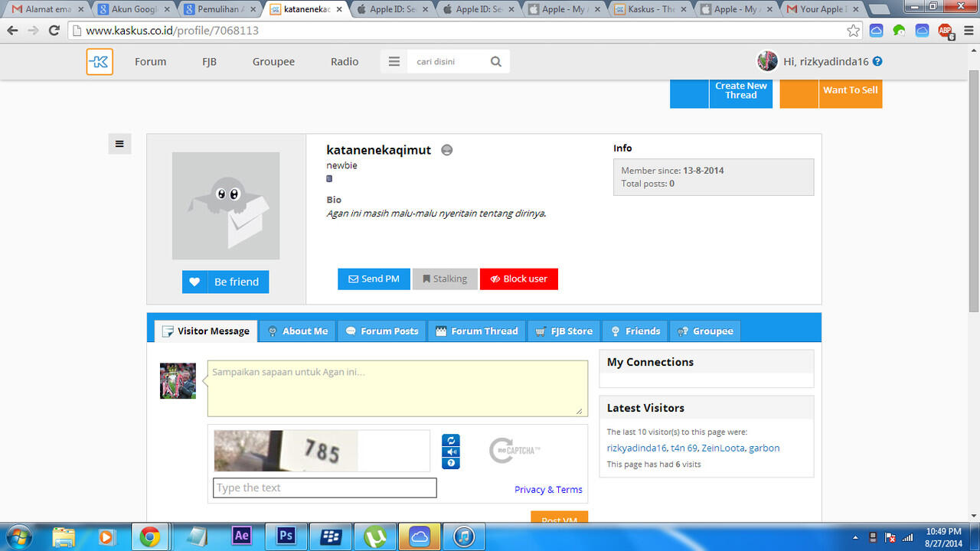Open Radio in the navigation
The height and width of the screenshot is (551, 980).
coord(345,62)
